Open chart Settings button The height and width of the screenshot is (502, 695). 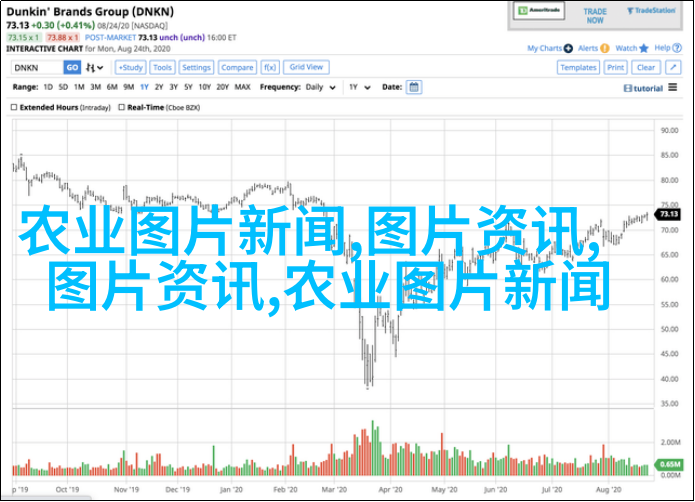click(196, 67)
